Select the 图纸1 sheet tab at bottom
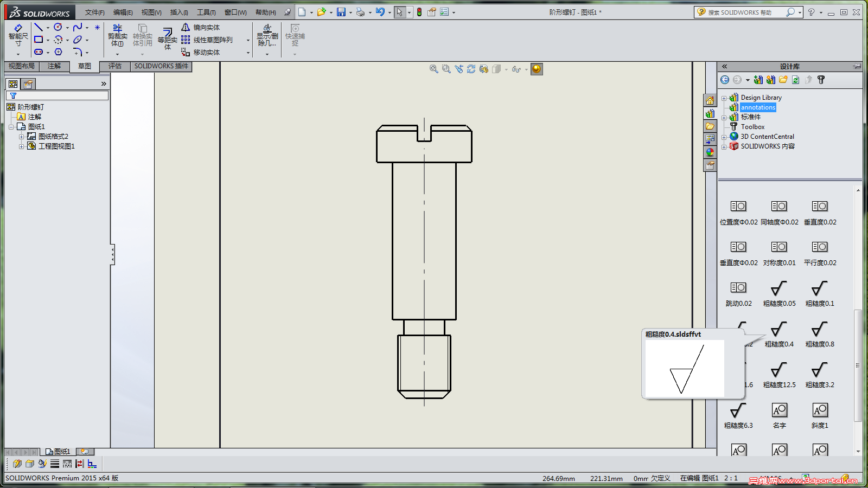The height and width of the screenshot is (488, 868). pyautogui.click(x=58, y=451)
